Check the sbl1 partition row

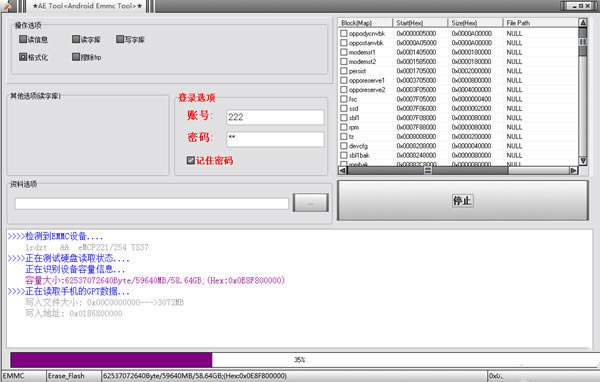[344, 118]
